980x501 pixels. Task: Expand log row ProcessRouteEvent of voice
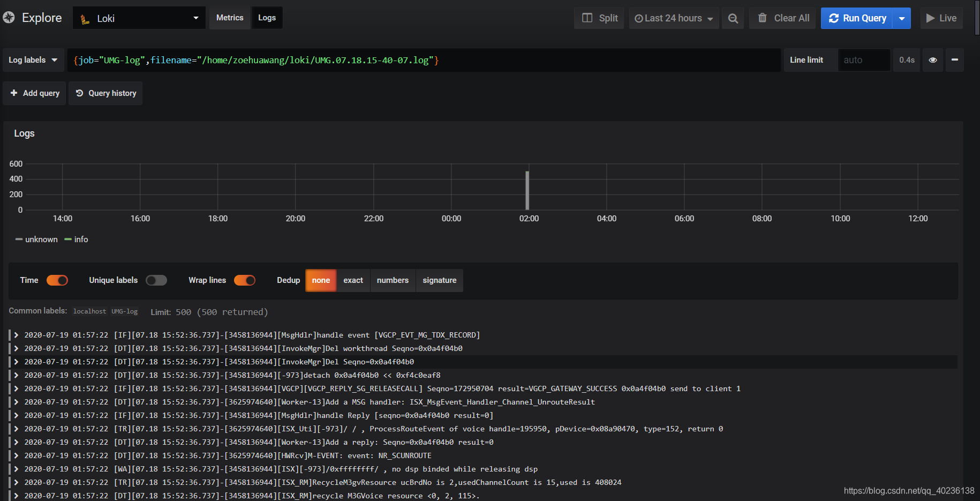[17, 429]
